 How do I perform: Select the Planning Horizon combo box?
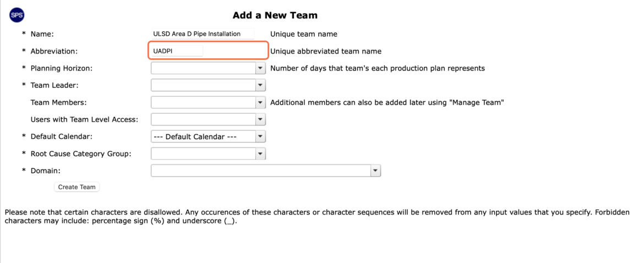(x=208, y=68)
